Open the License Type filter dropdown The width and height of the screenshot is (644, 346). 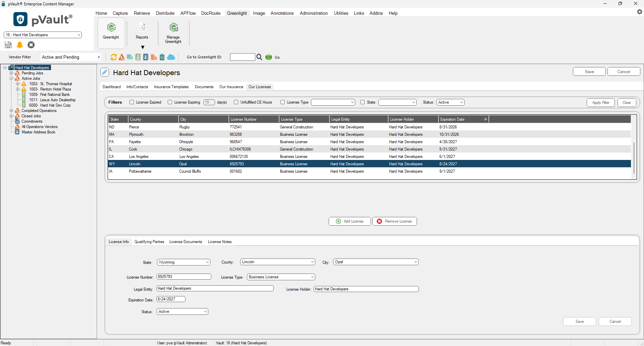[333, 102]
